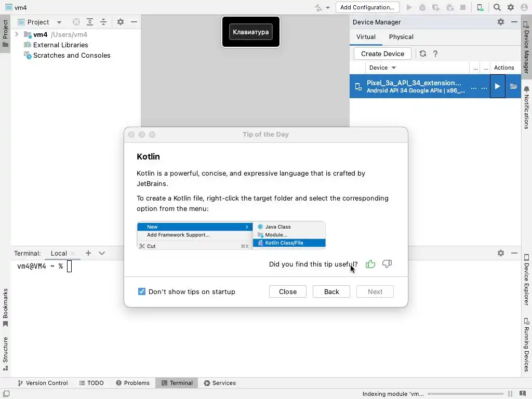Screen dimensions: 532x399
Task: Click the Kotlin tip menu illustration
Action: (x=231, y=235)
